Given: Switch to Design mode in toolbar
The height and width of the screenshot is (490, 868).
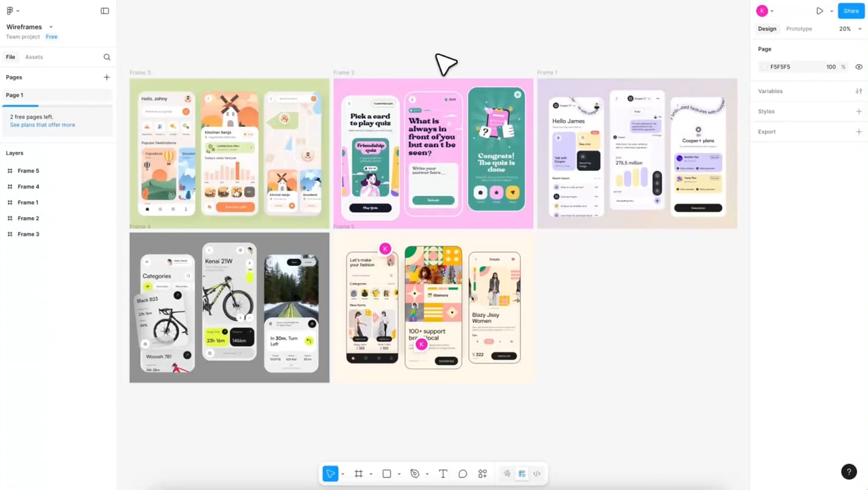Looking at the screenshot, I should pyautogui.click(x=522, y=474).
